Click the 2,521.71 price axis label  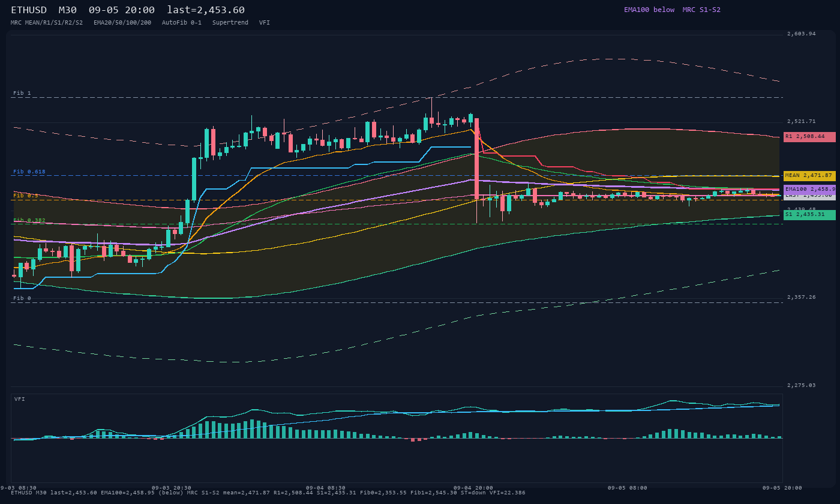pos(802,121)
